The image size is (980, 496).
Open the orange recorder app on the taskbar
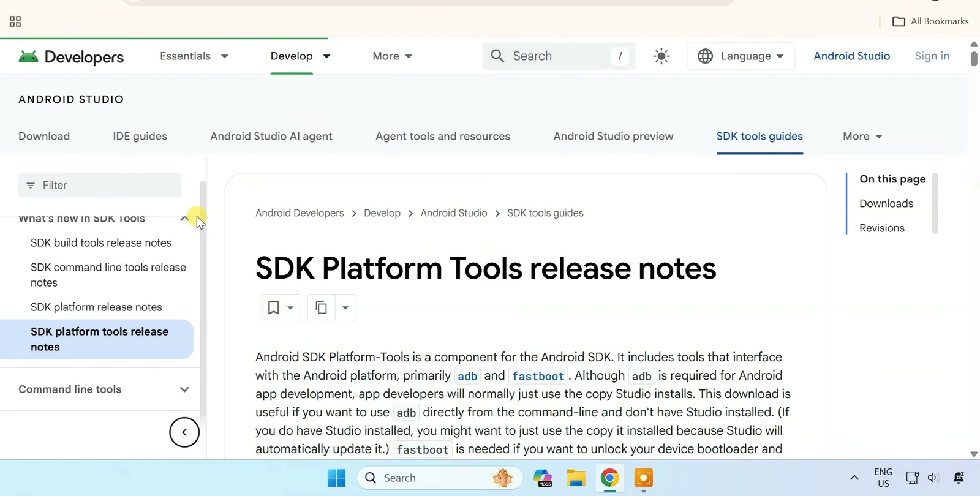(643, 478)
